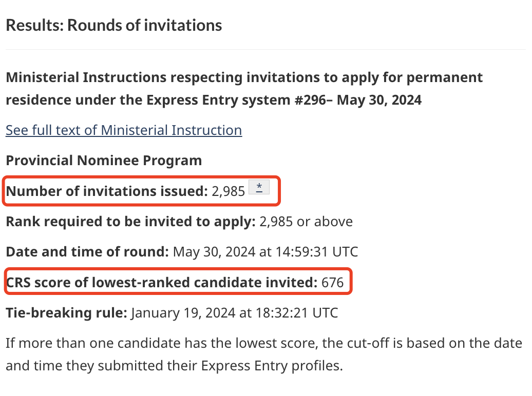
Task: Select the "Provincial Nominee Program" label
Action: [104, 161]
